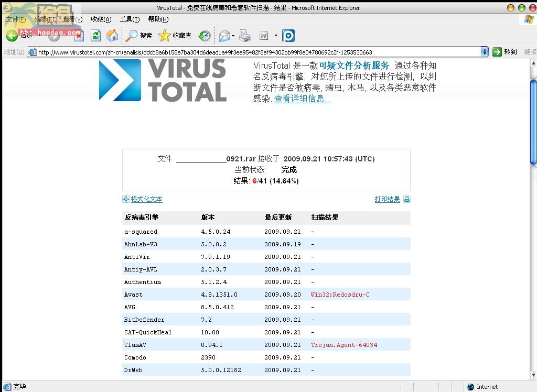Click the Antiy-AVL engine name
537x392 pixels.
point(141,270)
